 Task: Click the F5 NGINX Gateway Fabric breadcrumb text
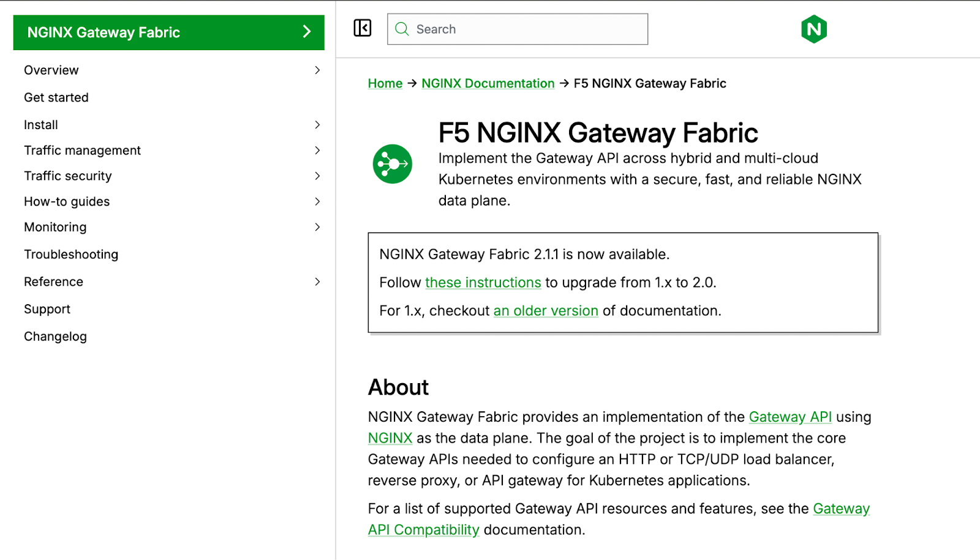tap(650, 83)
